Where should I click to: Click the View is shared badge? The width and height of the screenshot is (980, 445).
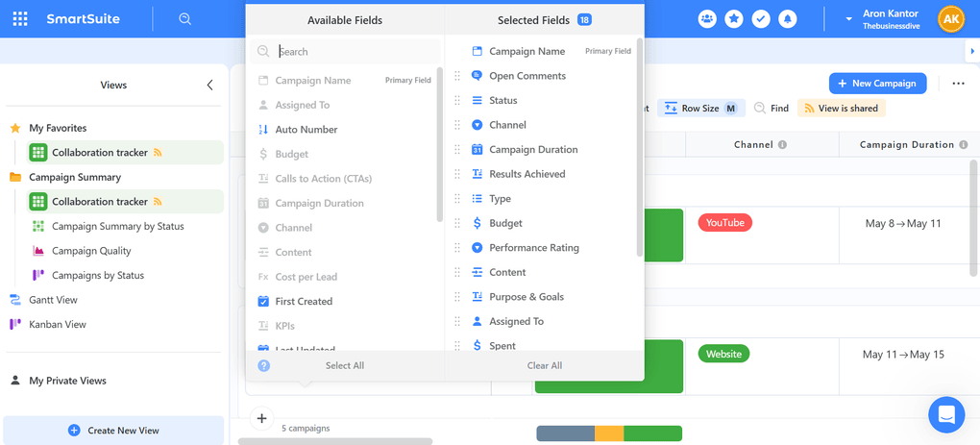[842, 108]
